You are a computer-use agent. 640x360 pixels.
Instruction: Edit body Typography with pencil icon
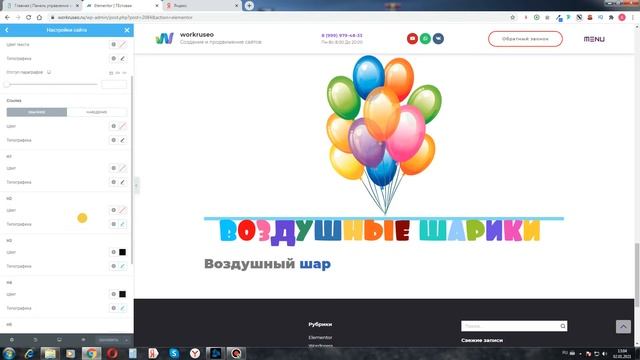122,58
